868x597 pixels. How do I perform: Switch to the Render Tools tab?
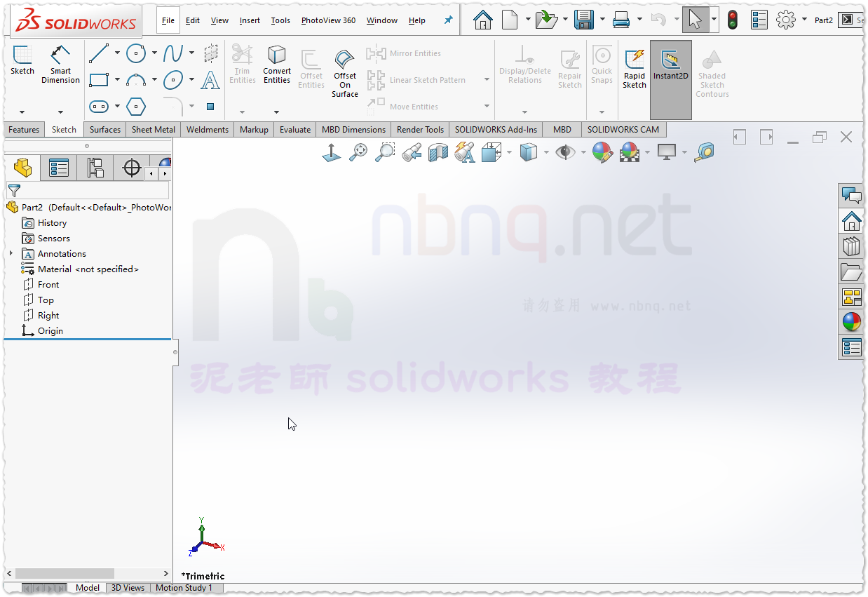tap(420, 130)
